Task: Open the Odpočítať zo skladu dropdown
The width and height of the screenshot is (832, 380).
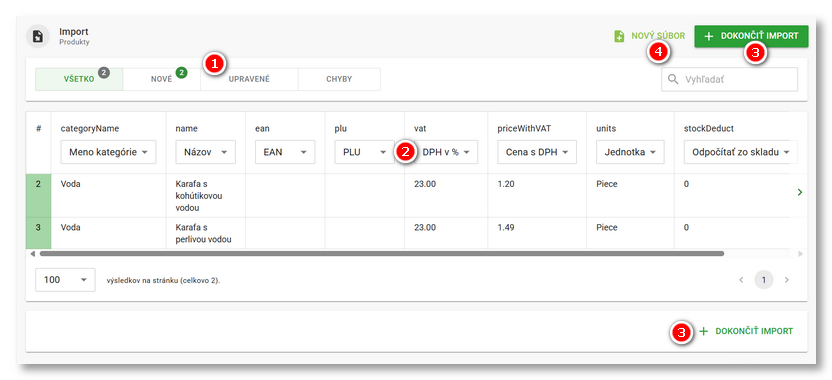Action: tap(741, 152)
